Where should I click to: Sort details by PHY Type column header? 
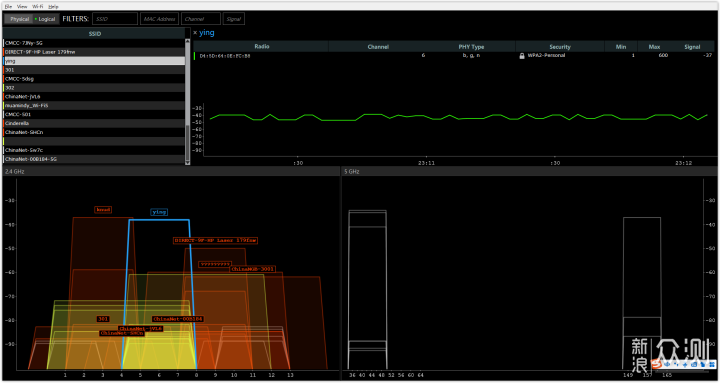pyautogui.click(x=471, y=46)
